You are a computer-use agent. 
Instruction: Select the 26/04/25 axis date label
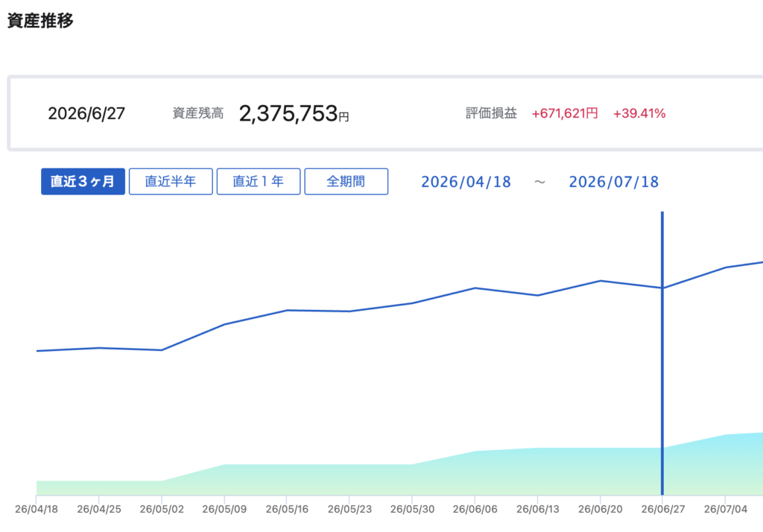[x=99, y=509]
